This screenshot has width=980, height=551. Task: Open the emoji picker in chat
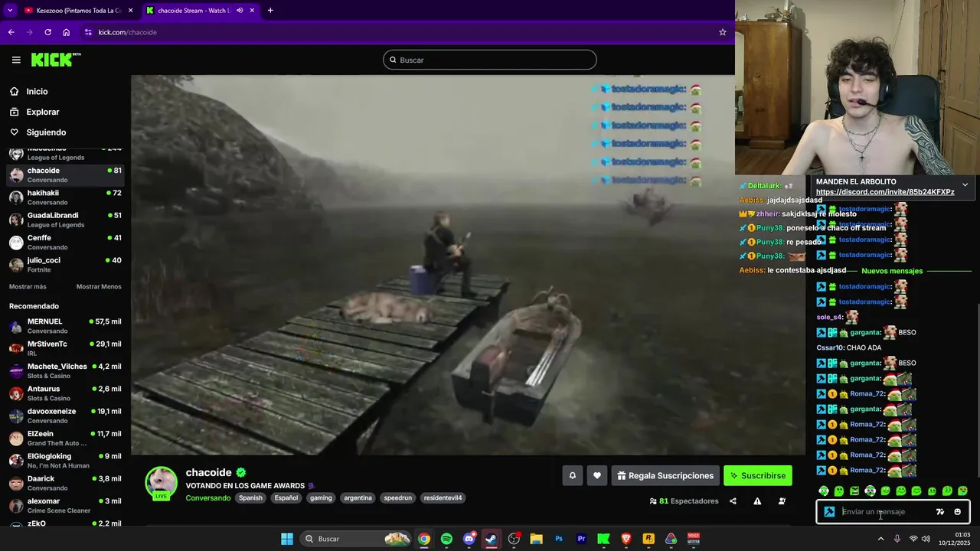pyautogui.click(x=957, y=512)
